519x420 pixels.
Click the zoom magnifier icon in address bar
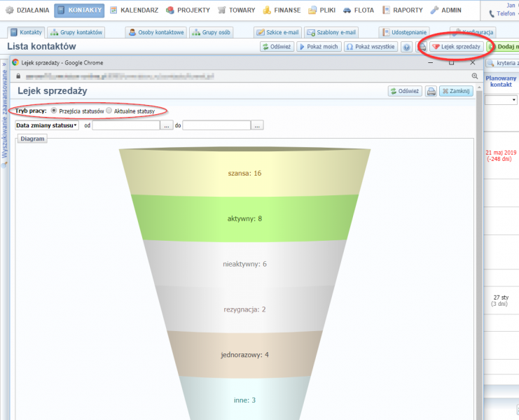tap(474, 76)
